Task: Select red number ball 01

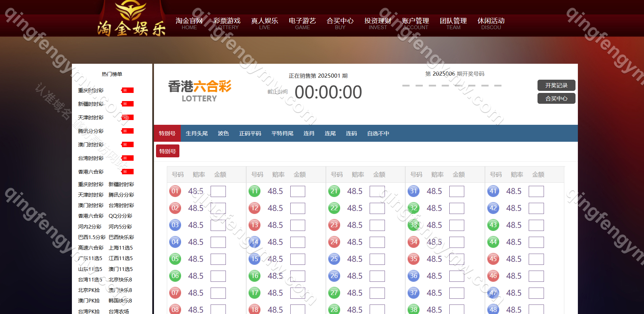Action: click(x=175, y=191)
